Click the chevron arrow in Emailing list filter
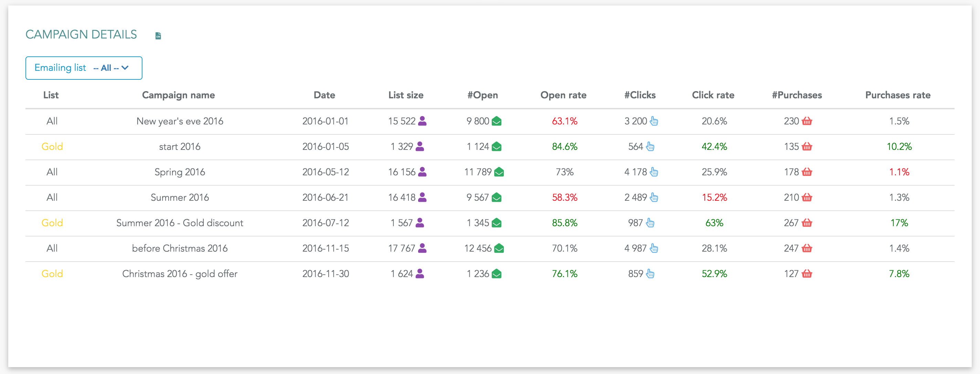This screenshot has height=374, width=980. coord(125,68)
